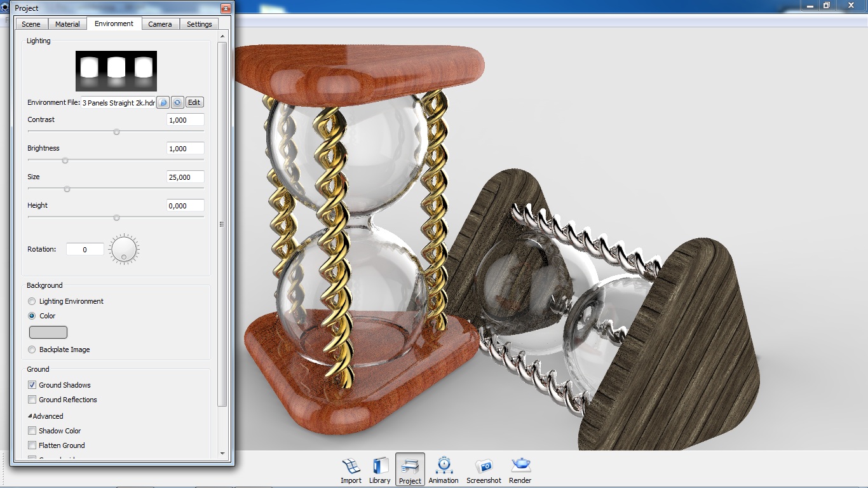Enable Ground Reflections checkbox

click(x=32, y=400)
